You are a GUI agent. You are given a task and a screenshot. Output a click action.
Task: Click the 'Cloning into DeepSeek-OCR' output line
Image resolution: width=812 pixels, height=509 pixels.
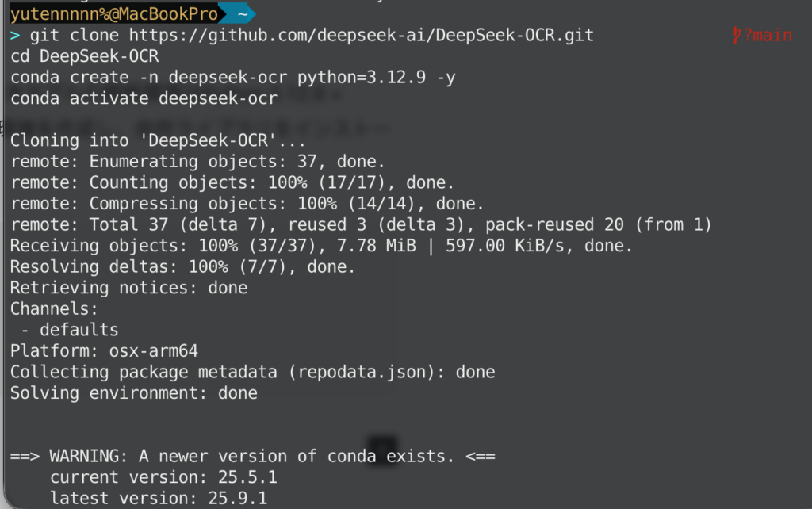[x=158, y=141]
